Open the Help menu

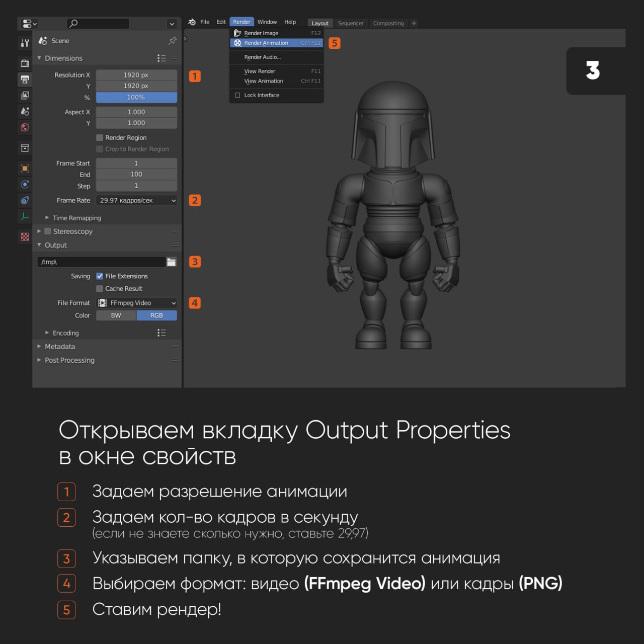290,22
